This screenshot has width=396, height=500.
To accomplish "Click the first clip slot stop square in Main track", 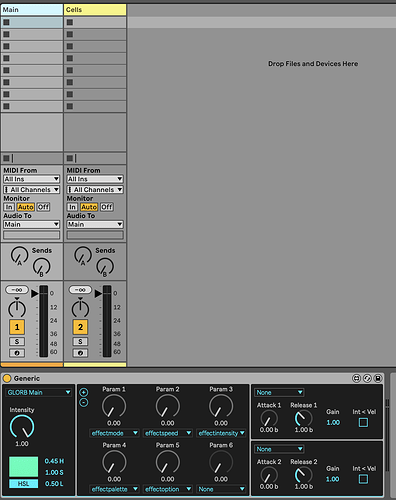I will 6,22.
